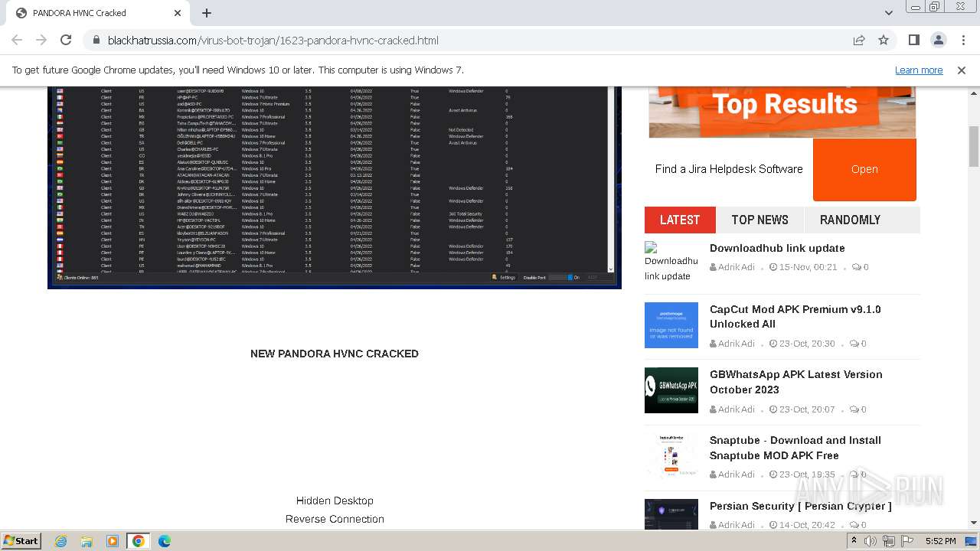Click scrollbar up arrow
The width and height of the screenshot is (980, 551).
tap(974, 93)
